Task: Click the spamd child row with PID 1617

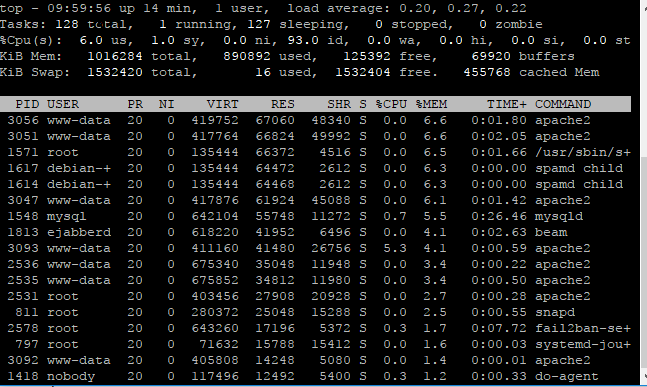Action: (315, 168)
